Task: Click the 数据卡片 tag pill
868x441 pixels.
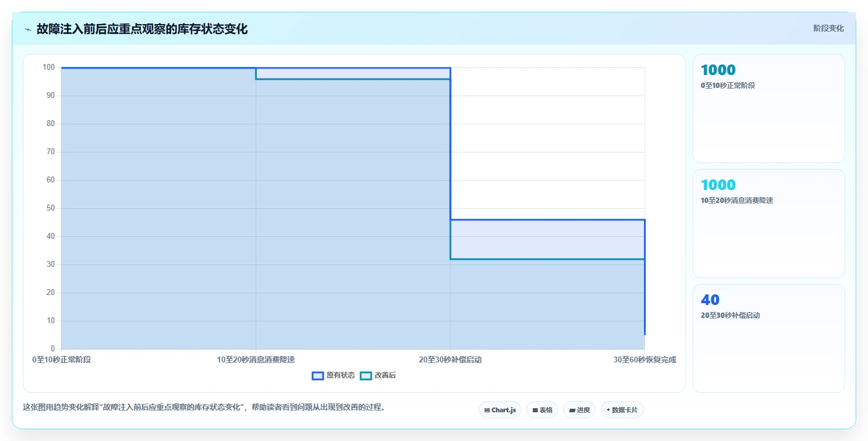Action: [x=622, y=410]
